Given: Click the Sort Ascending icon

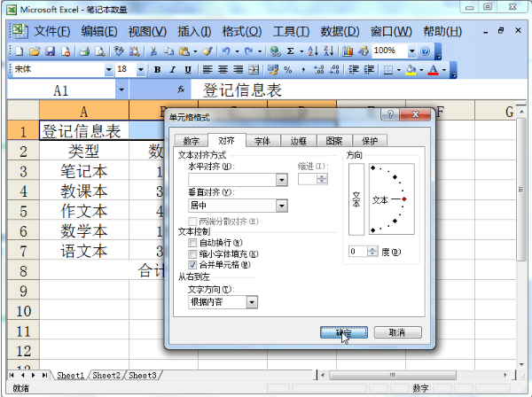Looking at the screenshot, I should [313, 51].
